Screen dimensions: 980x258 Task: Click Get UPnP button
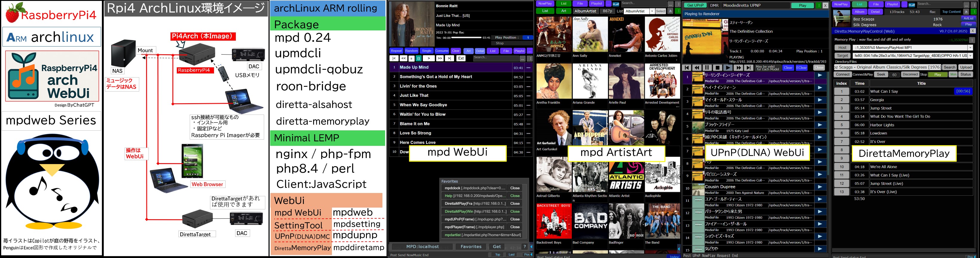pyautogui.click(x=696, y=5)
